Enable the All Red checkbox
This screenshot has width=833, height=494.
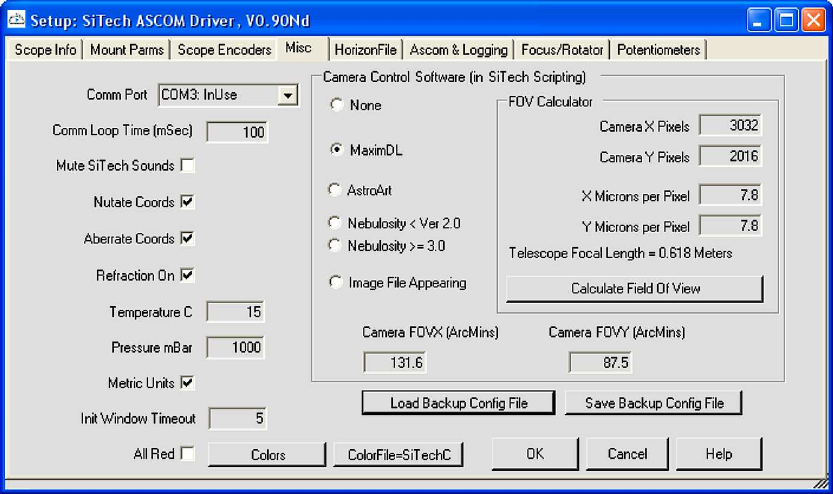pyautogui.click(x=187, y=454)
